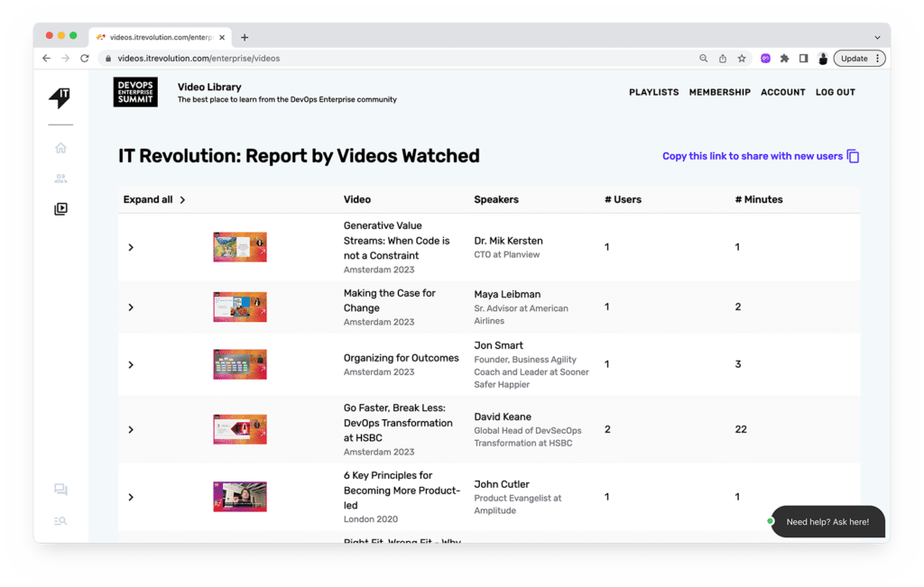Click 'Copy this link to share' link

click(752, 156)
